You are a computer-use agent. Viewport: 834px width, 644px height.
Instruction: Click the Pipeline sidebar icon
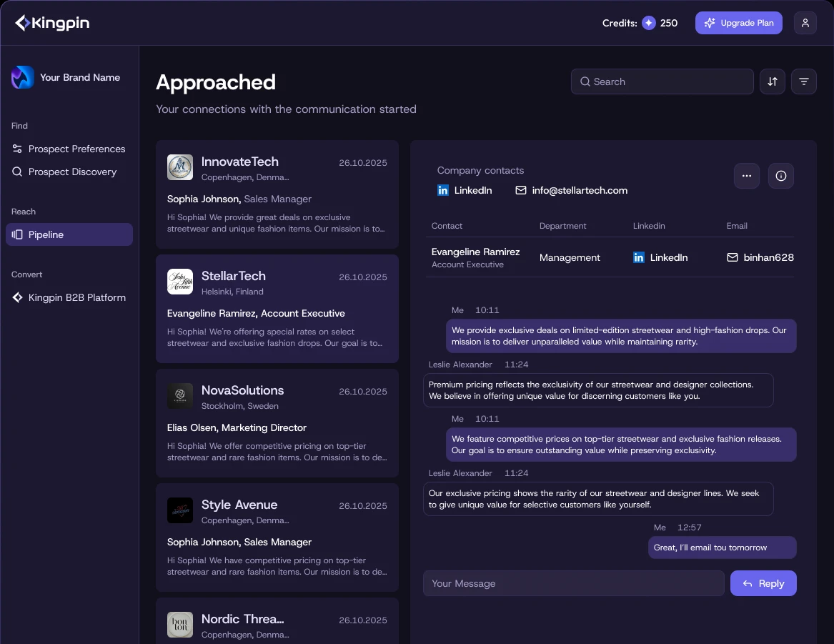point(17,234)
